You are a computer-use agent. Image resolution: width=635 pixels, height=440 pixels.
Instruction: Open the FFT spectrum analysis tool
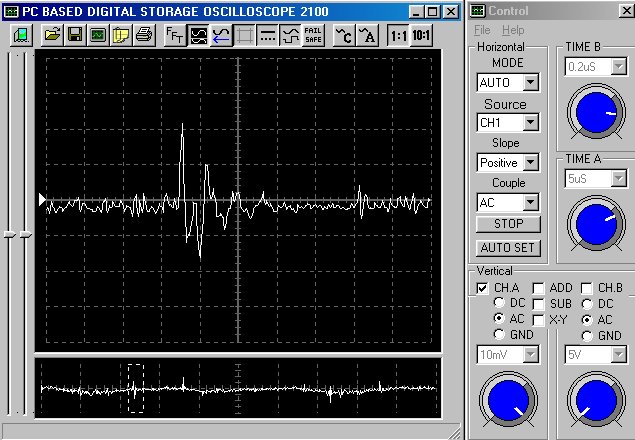pyautogui.click(x=174, y=35)
